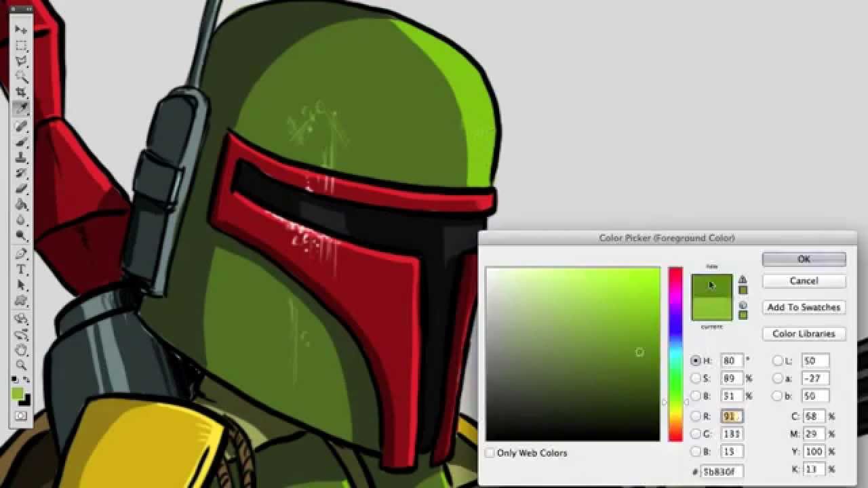Enable the Only Web Colors checkbox
868x488 pixels.
click(490, 453)
